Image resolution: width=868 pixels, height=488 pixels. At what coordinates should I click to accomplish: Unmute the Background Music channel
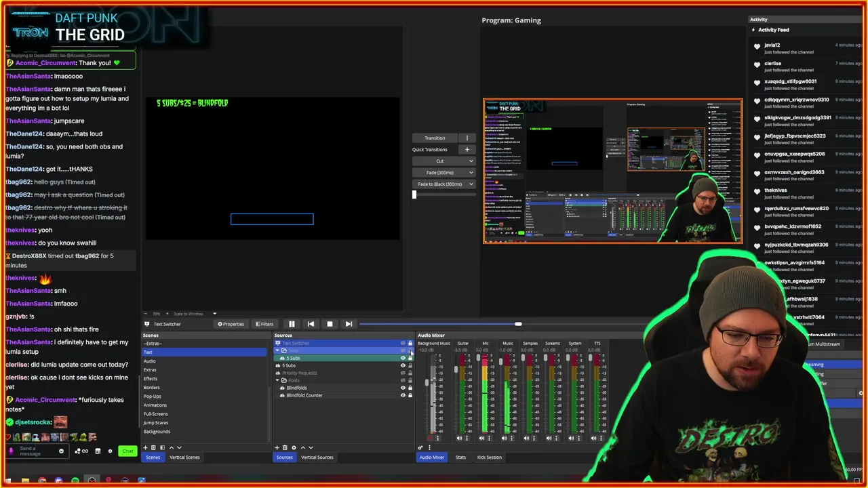point(430,439)
